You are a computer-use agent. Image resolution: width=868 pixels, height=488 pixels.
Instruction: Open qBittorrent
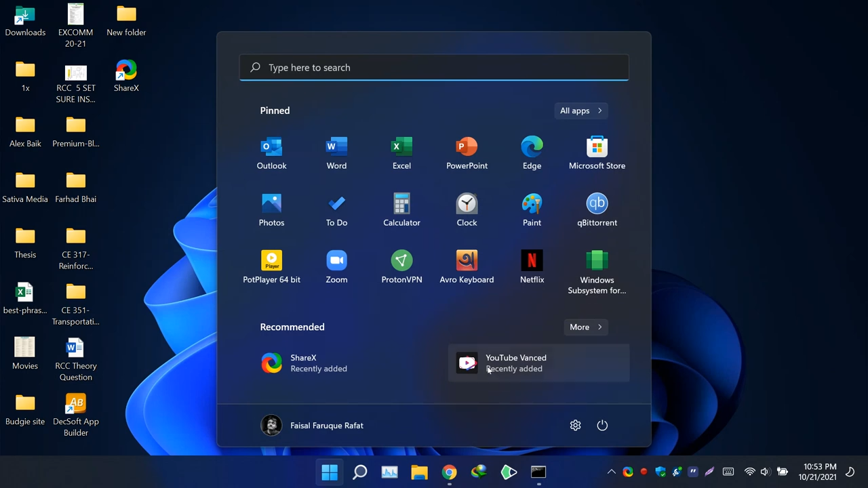pos(597,209)
